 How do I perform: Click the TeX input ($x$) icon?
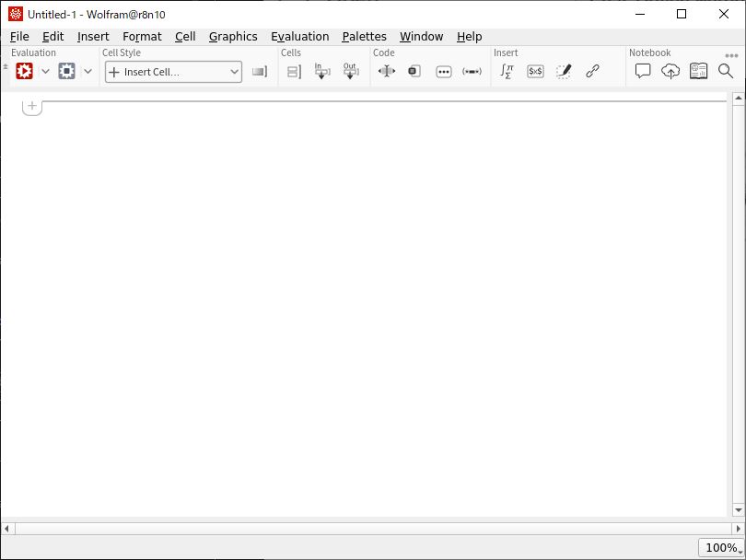click(x=535, y=71)
